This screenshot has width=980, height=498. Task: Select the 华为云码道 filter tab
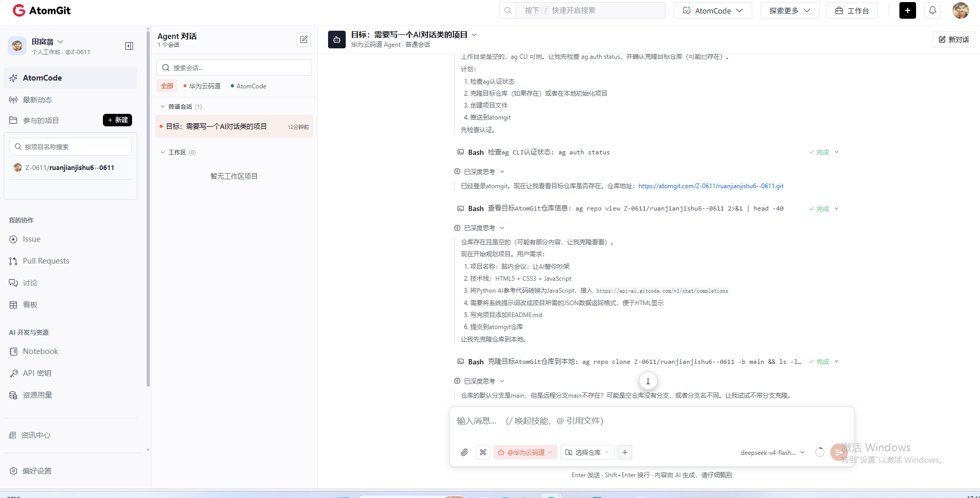point(202,86)
